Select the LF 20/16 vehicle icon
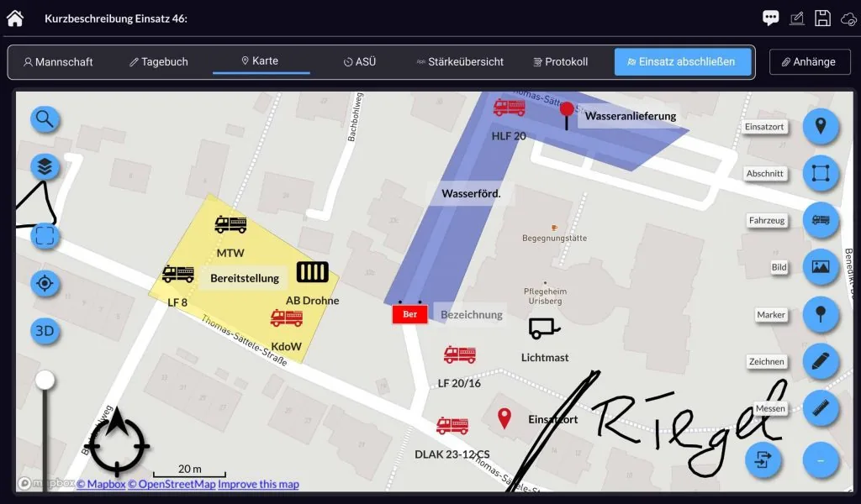 tap(460, 354)
